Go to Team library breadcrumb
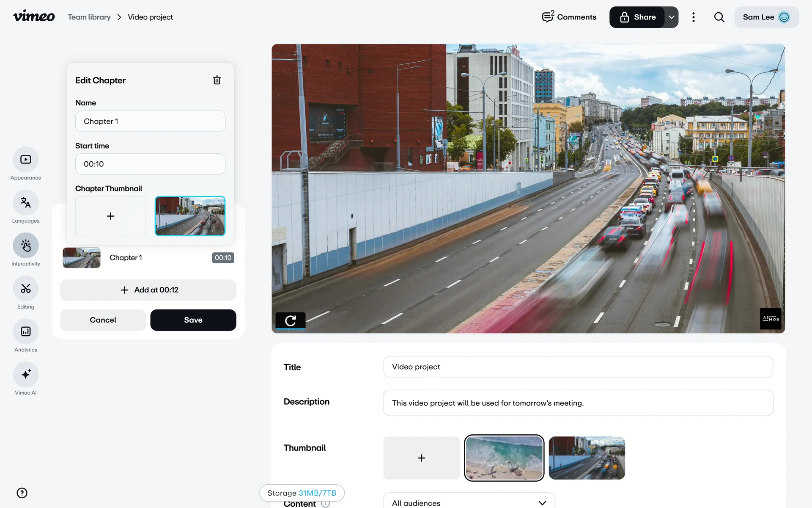The image size is (812, 508). pos(89,17)
